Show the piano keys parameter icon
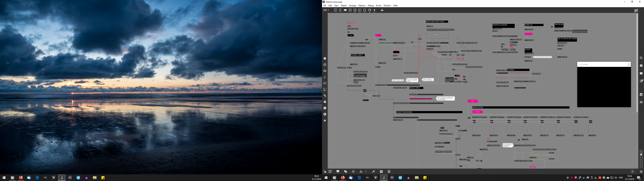The height and width of the screenshot is (181, 644). pos(381,171)
